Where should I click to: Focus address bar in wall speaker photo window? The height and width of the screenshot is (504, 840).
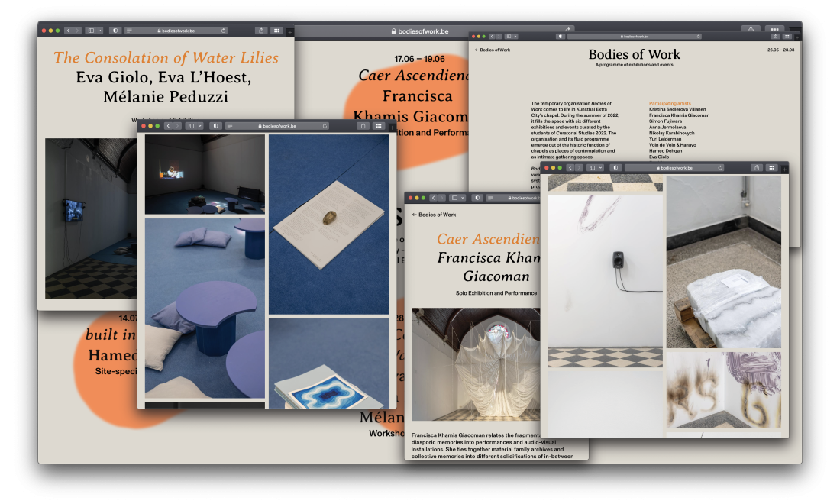(x=674, y=168)
